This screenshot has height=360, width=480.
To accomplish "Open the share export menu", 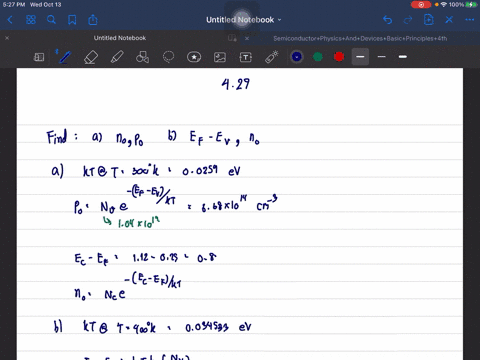I will (93, 20).
